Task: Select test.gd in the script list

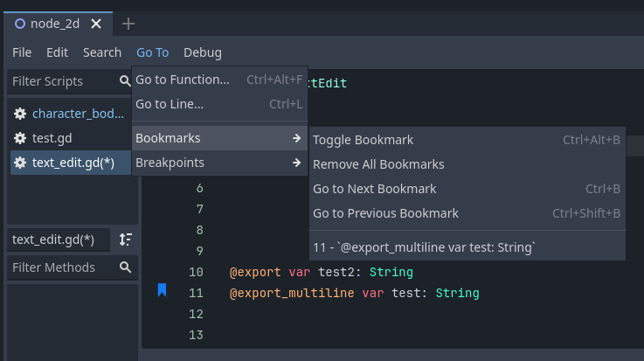Action: click(x=52, y=138)
